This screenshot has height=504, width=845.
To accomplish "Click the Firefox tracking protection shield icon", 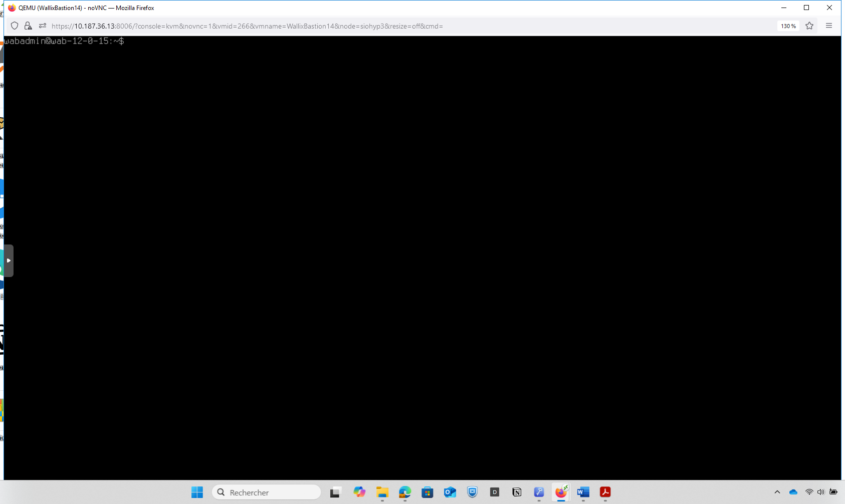I will point(15,26).
